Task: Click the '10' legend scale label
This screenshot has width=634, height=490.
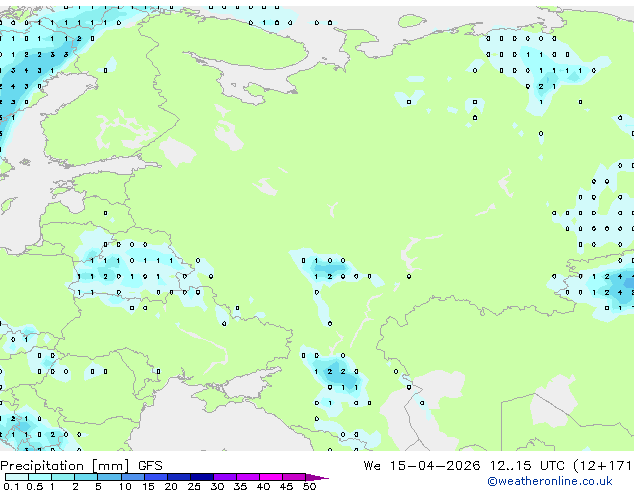Action: tap(125, 486)
